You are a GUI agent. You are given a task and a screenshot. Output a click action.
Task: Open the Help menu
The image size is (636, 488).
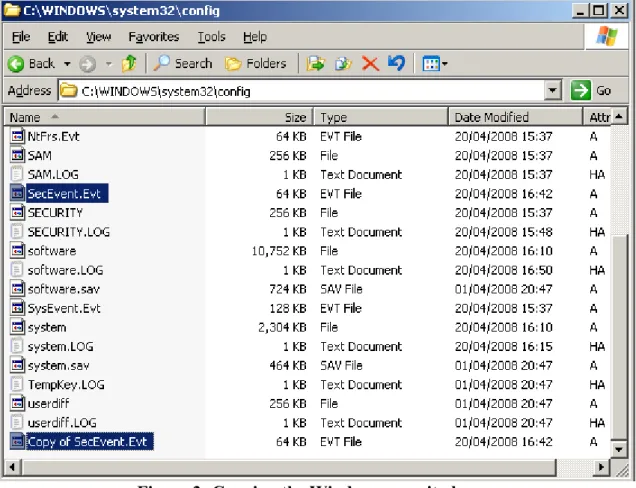(x=255, y=37)
